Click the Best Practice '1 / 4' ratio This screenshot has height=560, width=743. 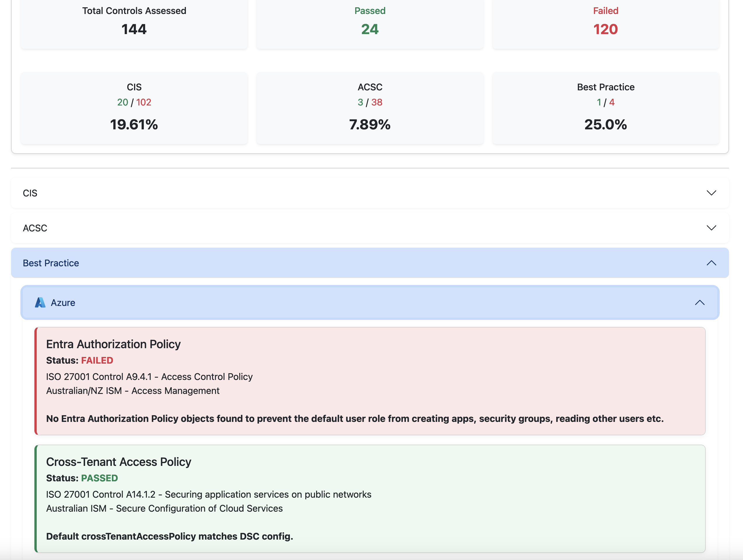[x=606, y=102]
